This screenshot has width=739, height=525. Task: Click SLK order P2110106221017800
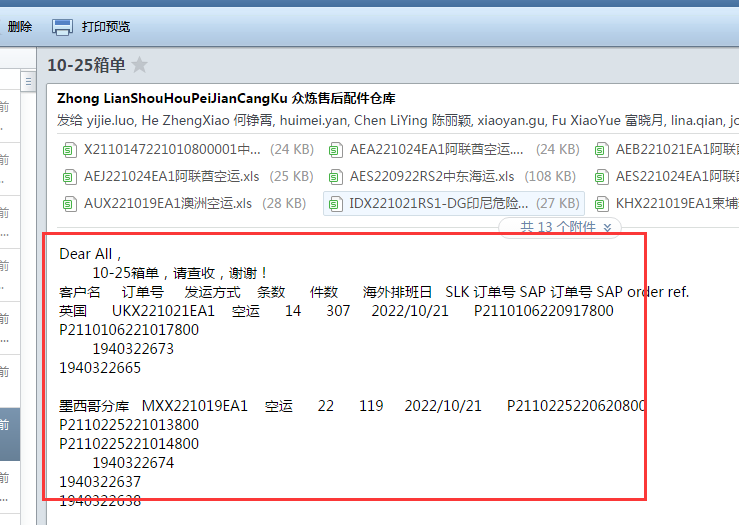coord(129,330)
